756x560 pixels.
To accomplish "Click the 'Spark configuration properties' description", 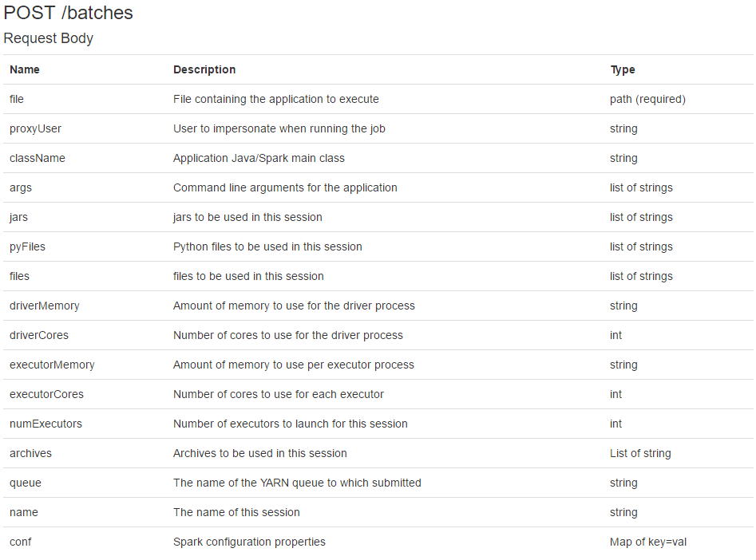I will coord(249,542).
